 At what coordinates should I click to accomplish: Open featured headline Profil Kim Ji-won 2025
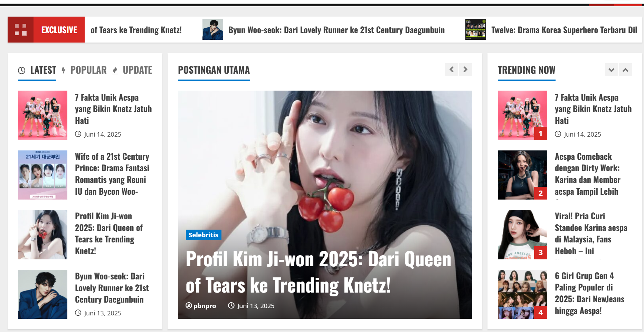319,272
